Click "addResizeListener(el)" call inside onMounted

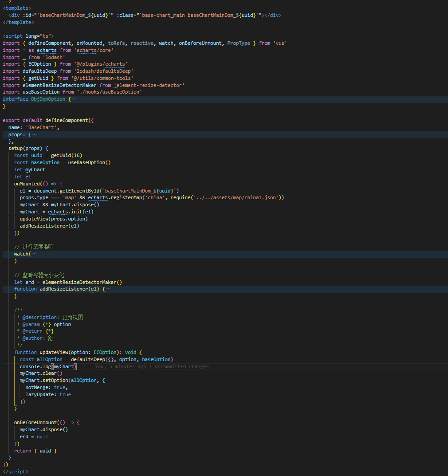(x=50, y=226)
